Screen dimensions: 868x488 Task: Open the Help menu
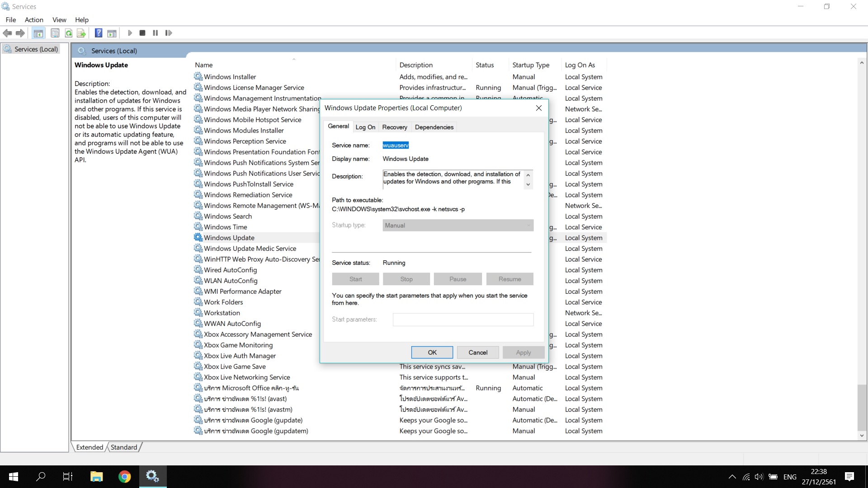[x=82, y=20]
